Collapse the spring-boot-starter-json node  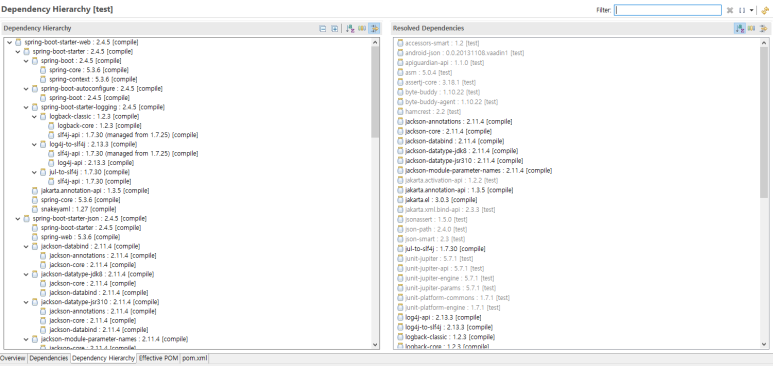tap(18, 219)
